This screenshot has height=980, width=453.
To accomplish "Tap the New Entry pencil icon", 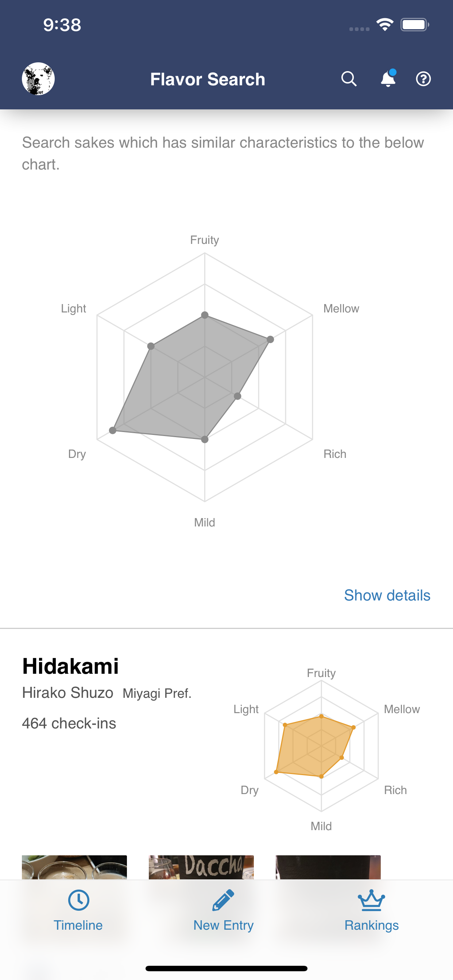I will [x=224, y=900].
